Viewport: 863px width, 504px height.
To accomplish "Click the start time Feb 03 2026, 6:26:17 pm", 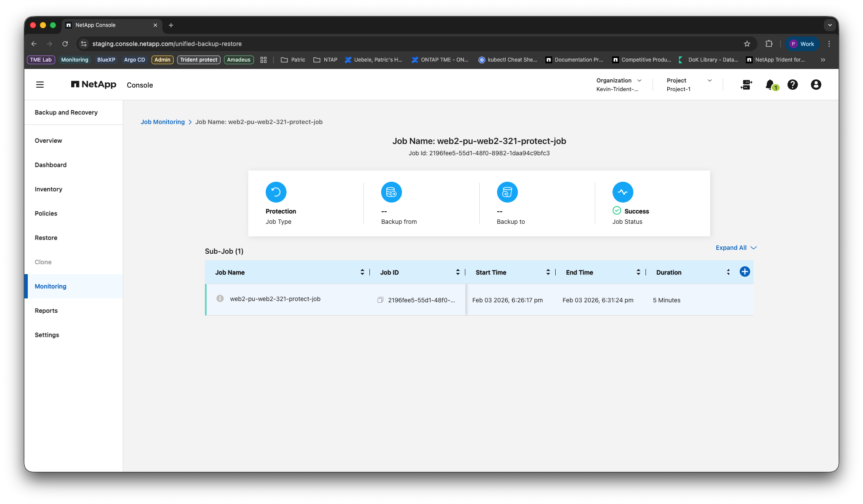I will click(507, 300).
